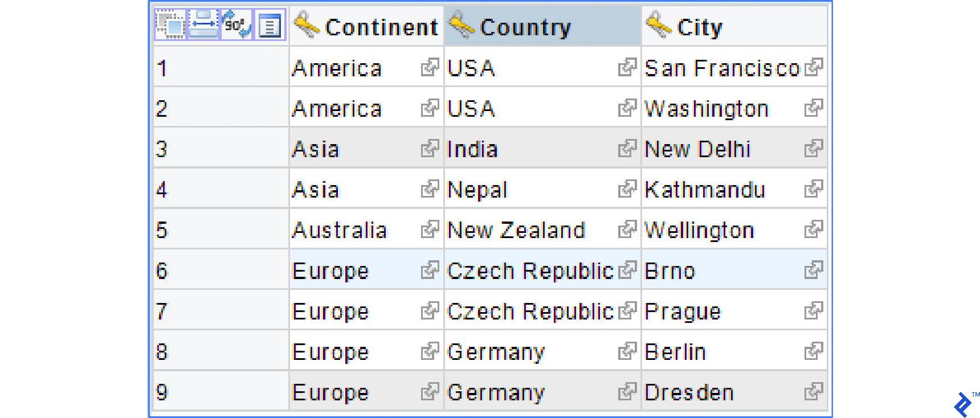The image size is (980, 418).
Task: Select row number 5
Action: click(x=220, y=229)
